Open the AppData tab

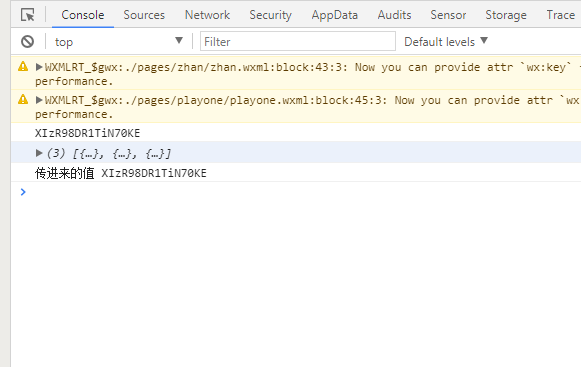[335, 15]
